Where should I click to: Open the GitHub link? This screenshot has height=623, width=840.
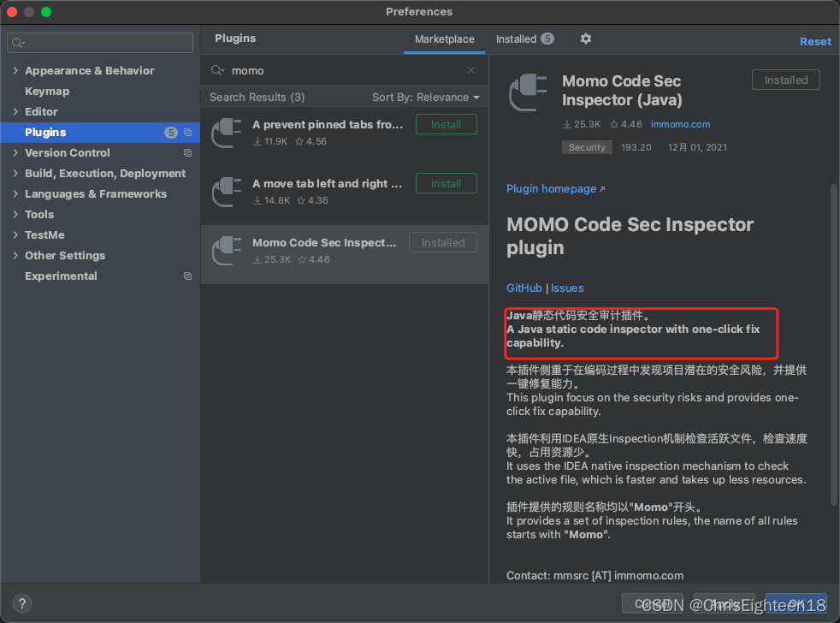click(524, 288)
